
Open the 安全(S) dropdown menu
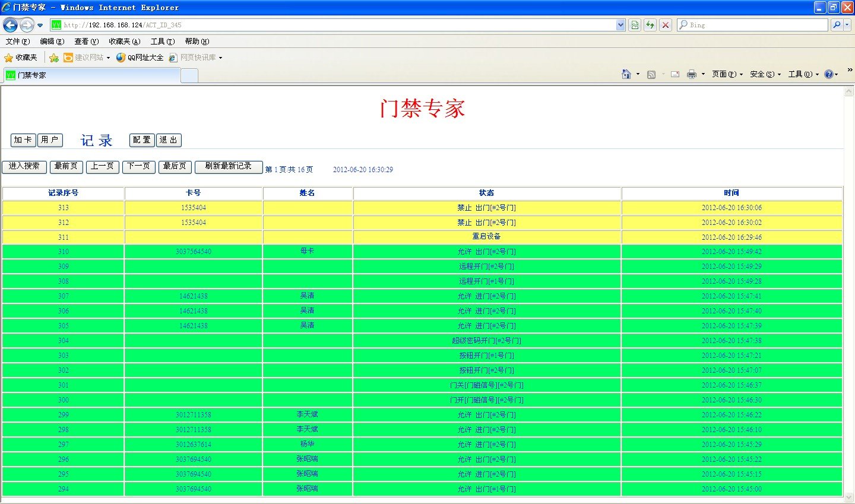pyautogui.click(x=765, y=74)
